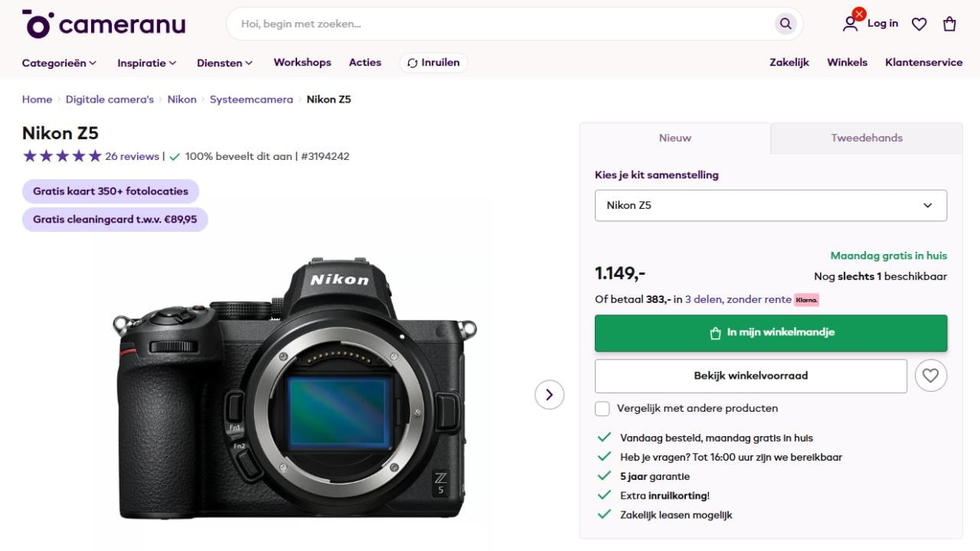Open the kit samenstelling dropdown

[x=771, y=206]
